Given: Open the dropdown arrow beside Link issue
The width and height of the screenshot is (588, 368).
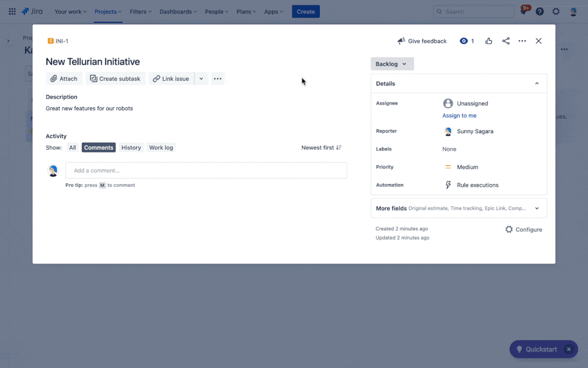Looking at the screenshot, I should (x=201, y=78).
